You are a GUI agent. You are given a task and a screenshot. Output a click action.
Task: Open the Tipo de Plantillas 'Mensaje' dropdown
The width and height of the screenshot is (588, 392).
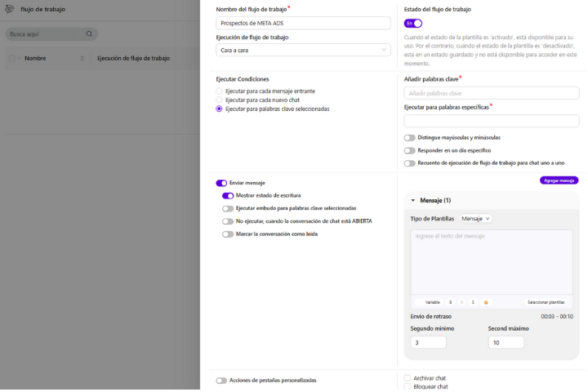click(475, 219)
